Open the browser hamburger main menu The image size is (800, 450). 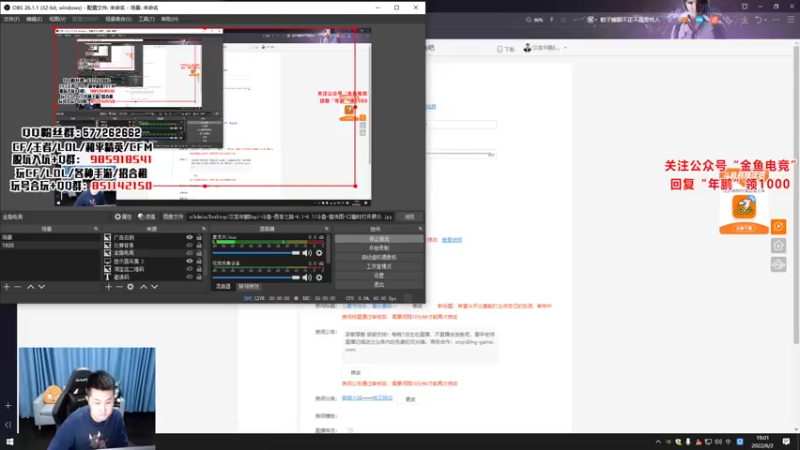[x=790, y=19]
